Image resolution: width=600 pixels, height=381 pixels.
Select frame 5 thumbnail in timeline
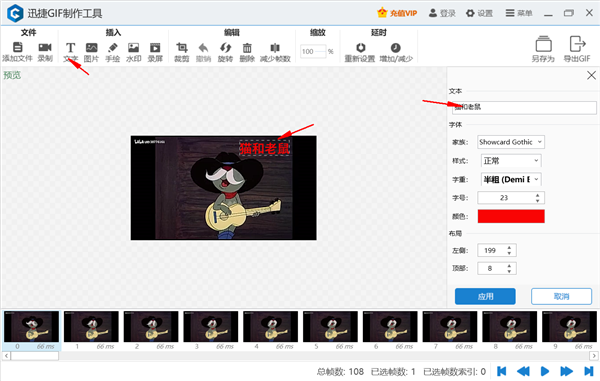330,327
